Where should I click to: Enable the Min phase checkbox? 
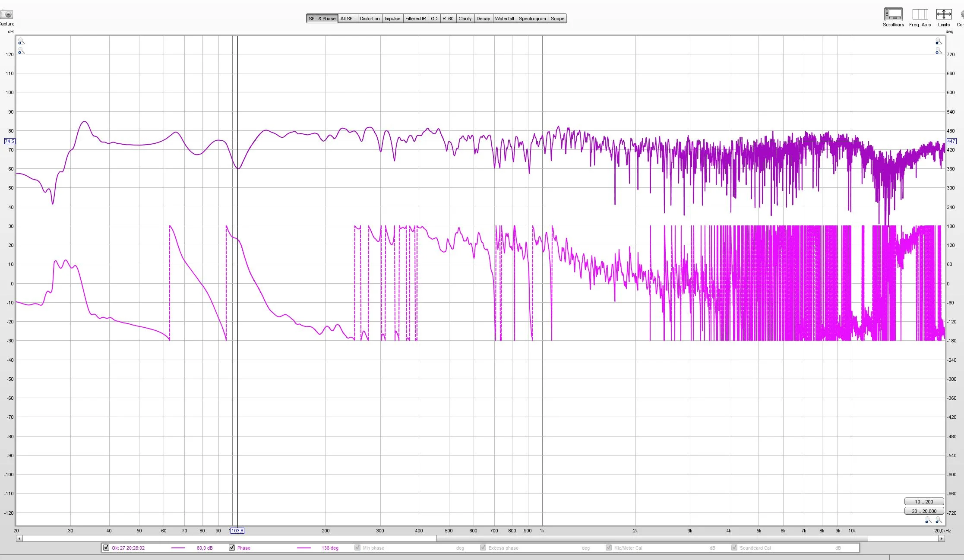(x=357, y=547)
